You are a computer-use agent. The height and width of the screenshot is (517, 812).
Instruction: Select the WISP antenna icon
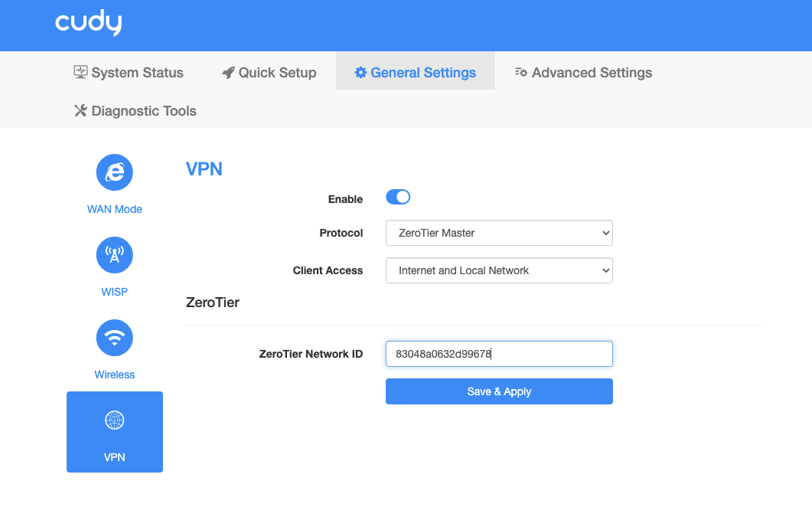(x=115, y=255)
